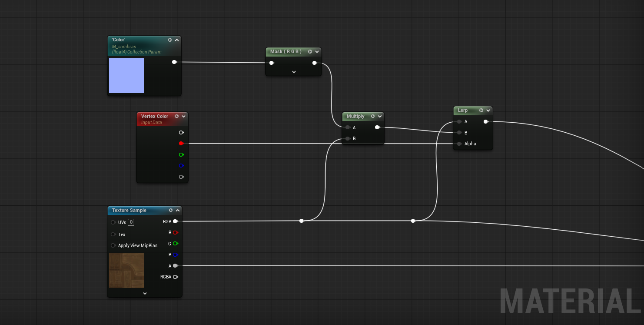This screenshot has height=325, width=644.
Task: Expand Texture Sample bottom chevron
Action: [x=145, y=293]
